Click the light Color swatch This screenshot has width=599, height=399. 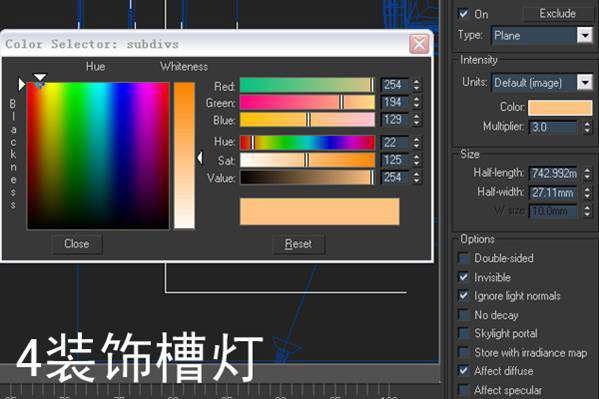[x=560, y=107]
